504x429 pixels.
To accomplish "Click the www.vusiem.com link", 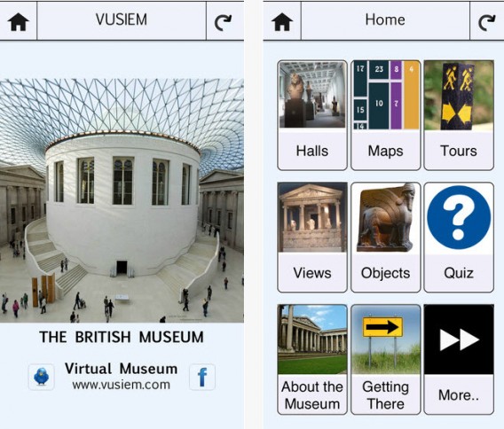I will point(122,385).
